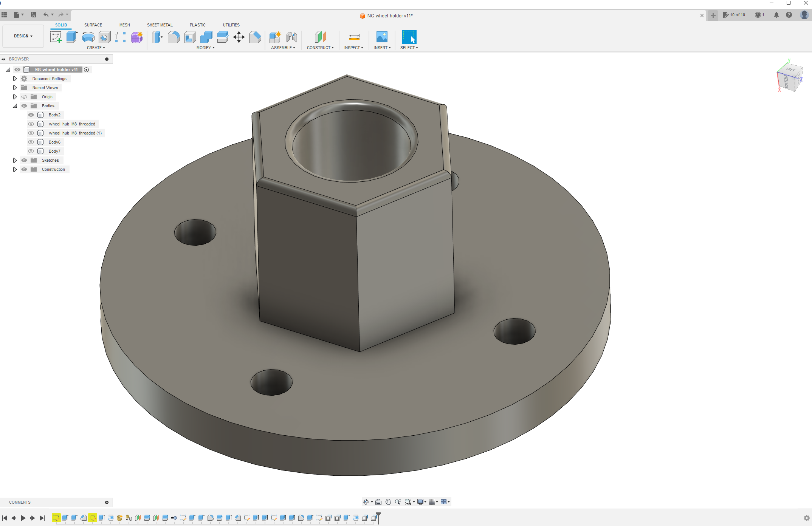The height and width of the screenshot is (526, 812).
Task: Toggle visibility of the Sketches folder
Action: click(24, 160)
